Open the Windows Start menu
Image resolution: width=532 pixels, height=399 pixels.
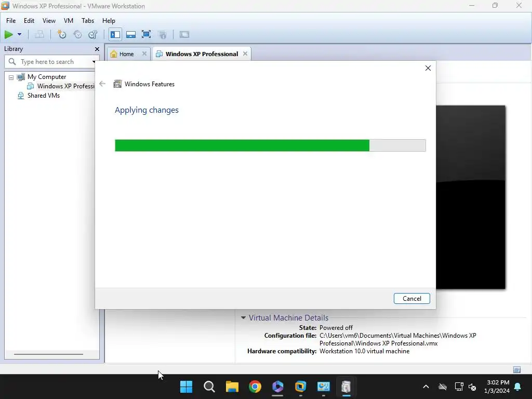click(x=186, y=387)
